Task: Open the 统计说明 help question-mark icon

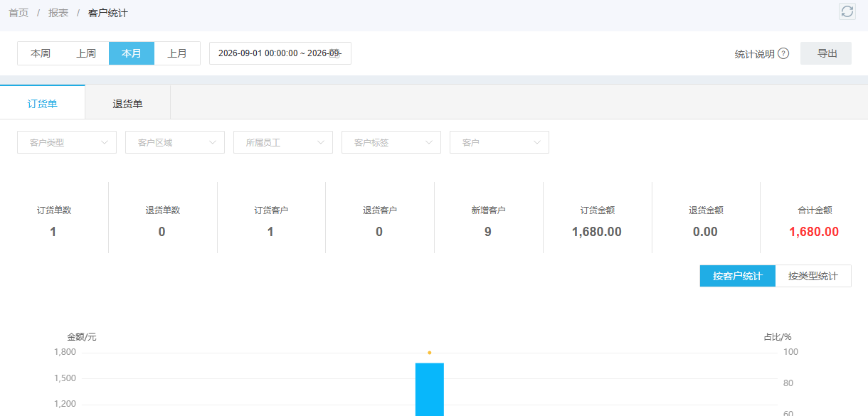Action: tap(783, 53)
